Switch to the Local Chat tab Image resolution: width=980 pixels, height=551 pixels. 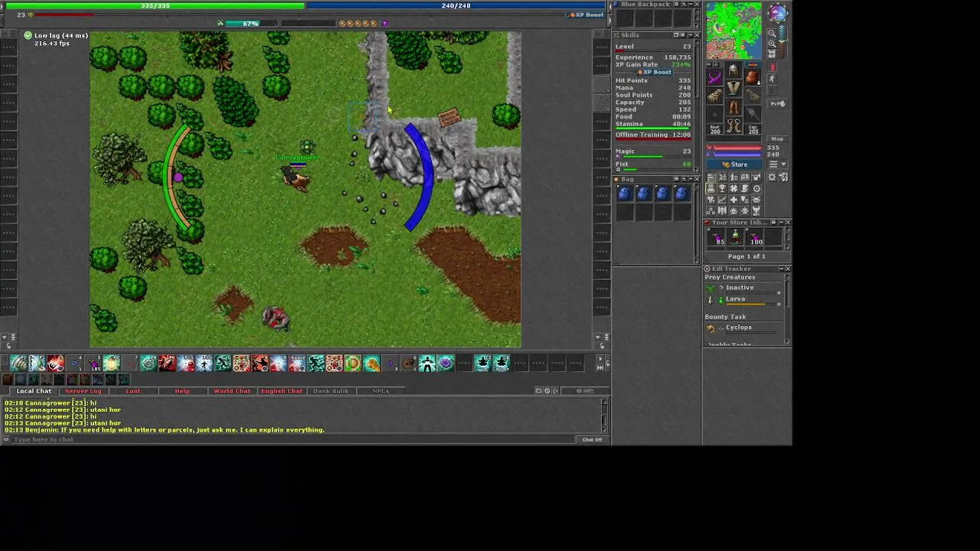click(x=34, y=391)
